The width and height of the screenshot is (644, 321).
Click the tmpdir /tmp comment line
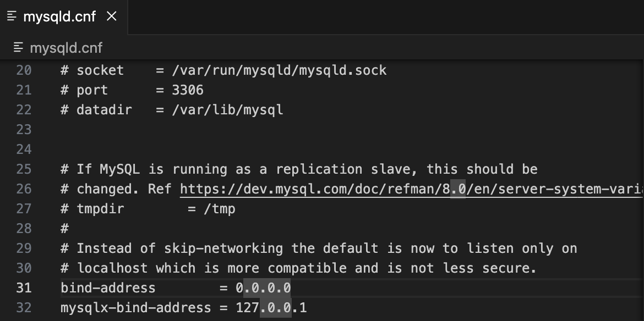pyautogui.click(x=148, y=209)
